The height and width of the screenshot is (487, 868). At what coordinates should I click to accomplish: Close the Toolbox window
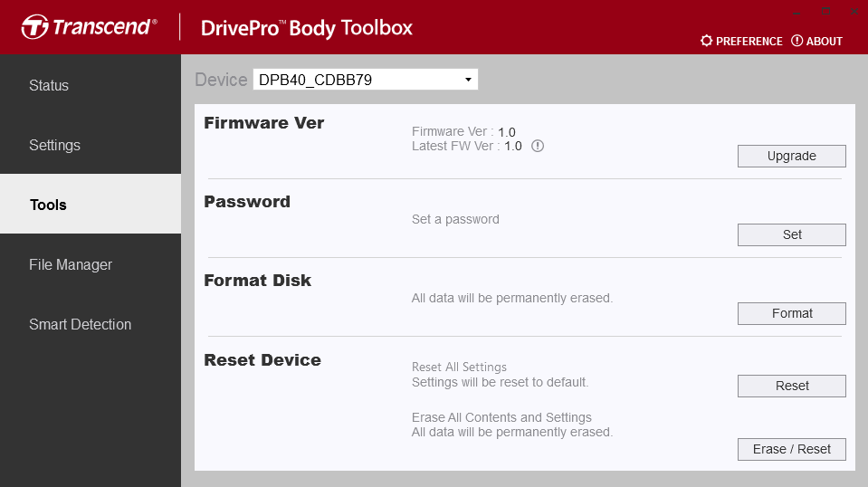pyautogui.click(x=854, y=11)
